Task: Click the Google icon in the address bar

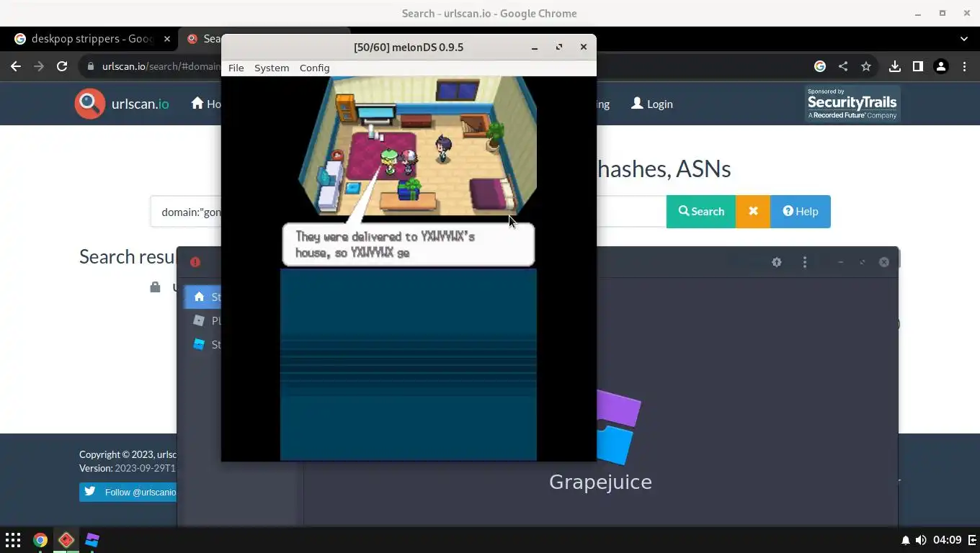Action: click(x=820, y=66)
